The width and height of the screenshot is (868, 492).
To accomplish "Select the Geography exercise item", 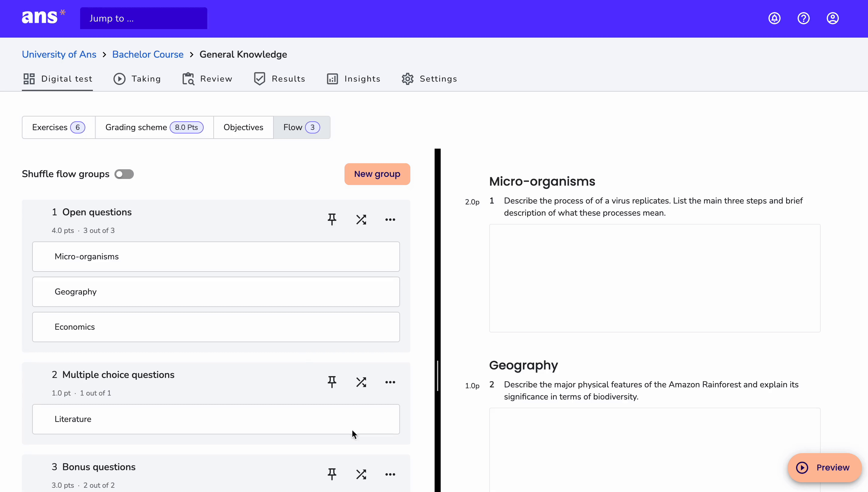I will point(216,292).
